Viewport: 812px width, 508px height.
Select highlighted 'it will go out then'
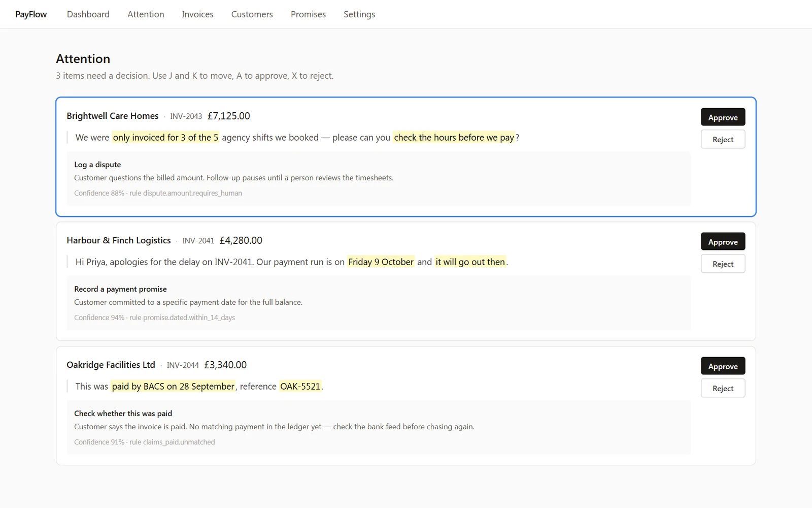coord(470,262)
